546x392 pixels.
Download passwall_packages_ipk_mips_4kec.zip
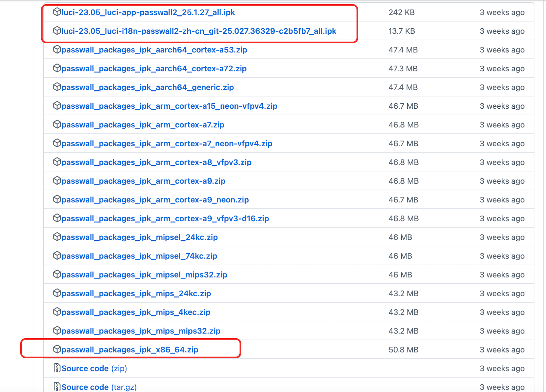pos(136,312)
